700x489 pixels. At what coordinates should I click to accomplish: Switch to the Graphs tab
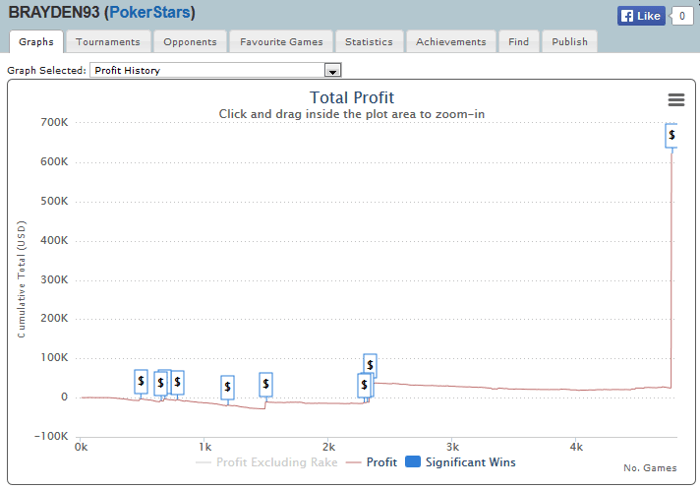click(36, 42)
